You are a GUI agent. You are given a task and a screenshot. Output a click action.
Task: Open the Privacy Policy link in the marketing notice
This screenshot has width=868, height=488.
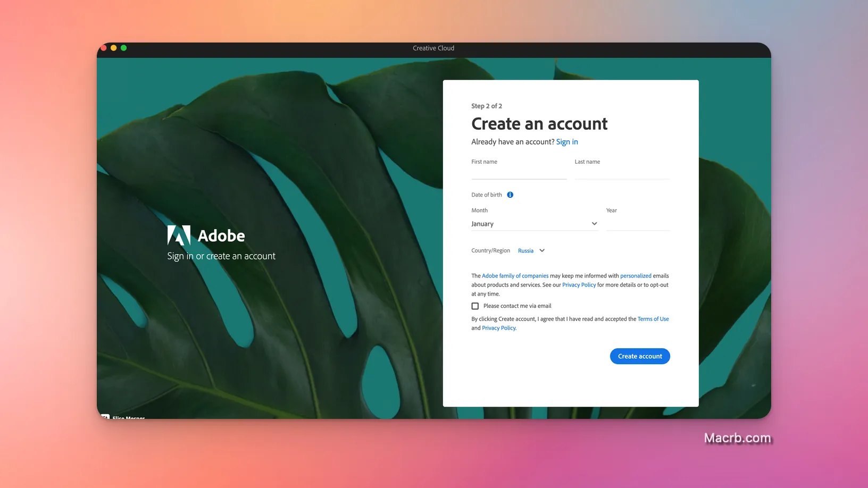(579, 285)
